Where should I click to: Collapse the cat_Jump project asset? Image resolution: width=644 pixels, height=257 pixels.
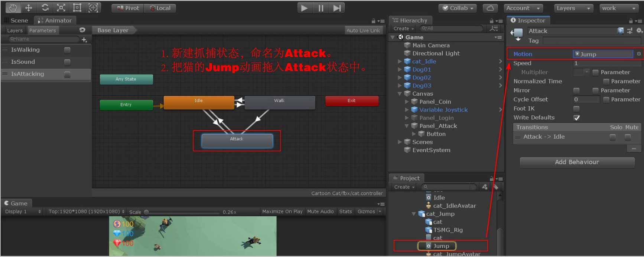[x=414, y=214]
